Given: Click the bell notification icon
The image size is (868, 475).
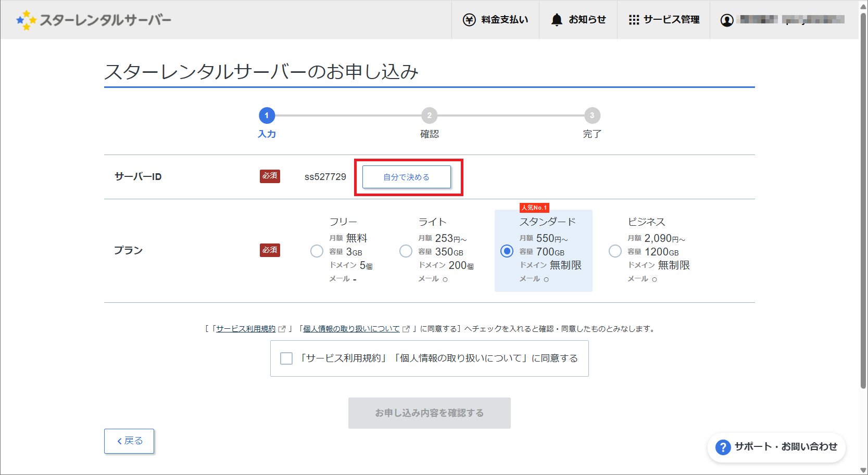Looking at the screenshot, I should click(x=557, y=20).
